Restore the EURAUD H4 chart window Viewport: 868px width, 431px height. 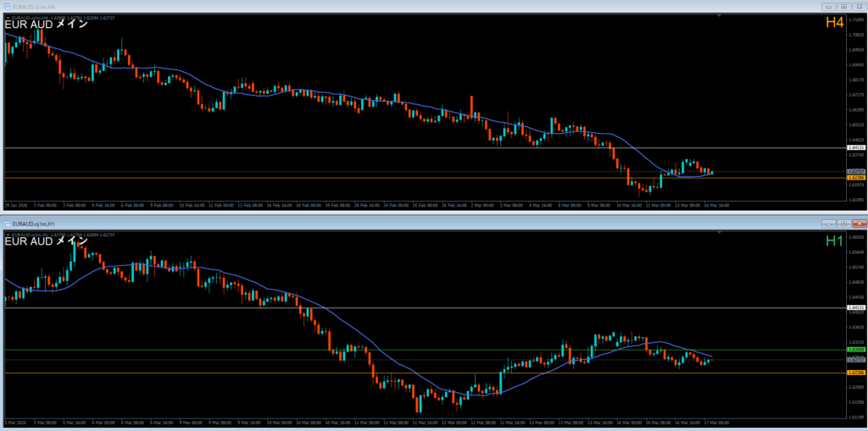click(x=843, y=5)
